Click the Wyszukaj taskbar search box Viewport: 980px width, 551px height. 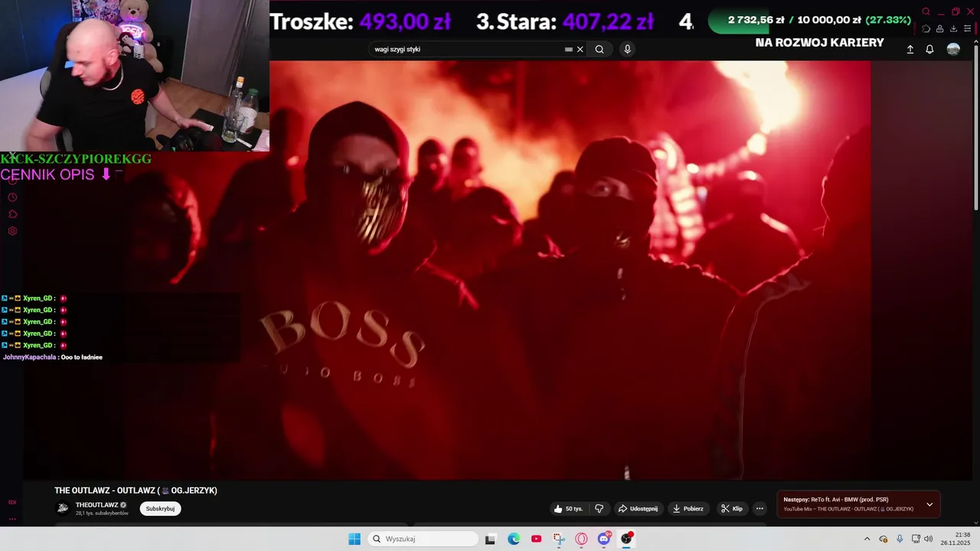click(423, 539)
